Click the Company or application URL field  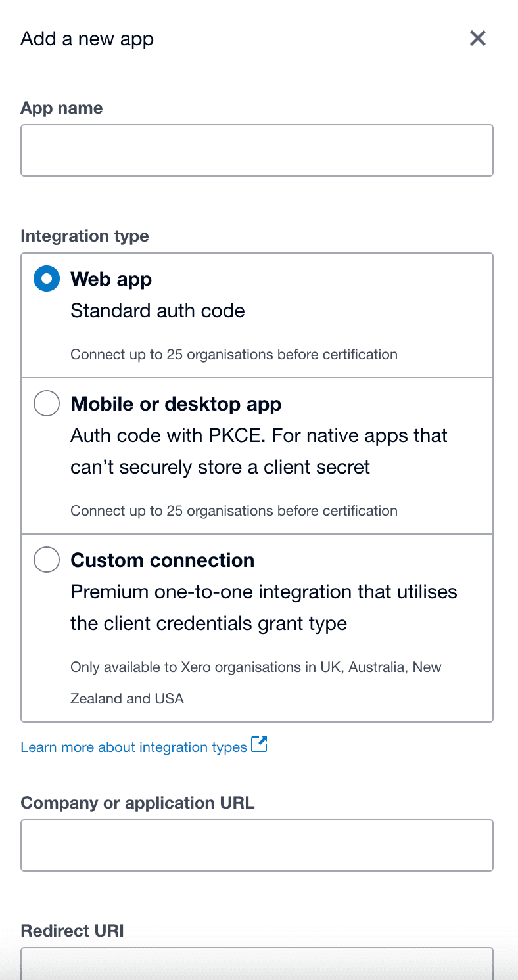click(x=257, y=845)
